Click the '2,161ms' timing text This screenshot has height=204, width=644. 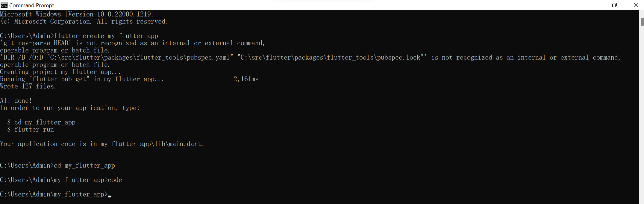(246, 79)
